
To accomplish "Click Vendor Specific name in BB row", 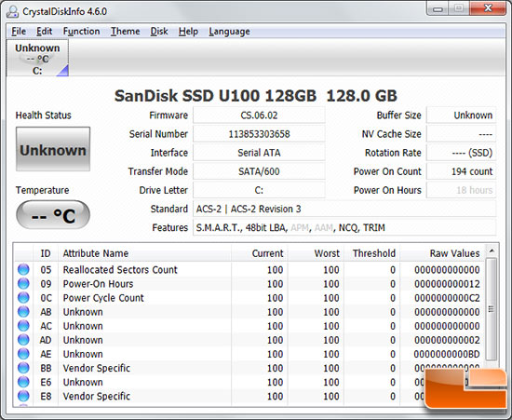I will click(97, 368).
